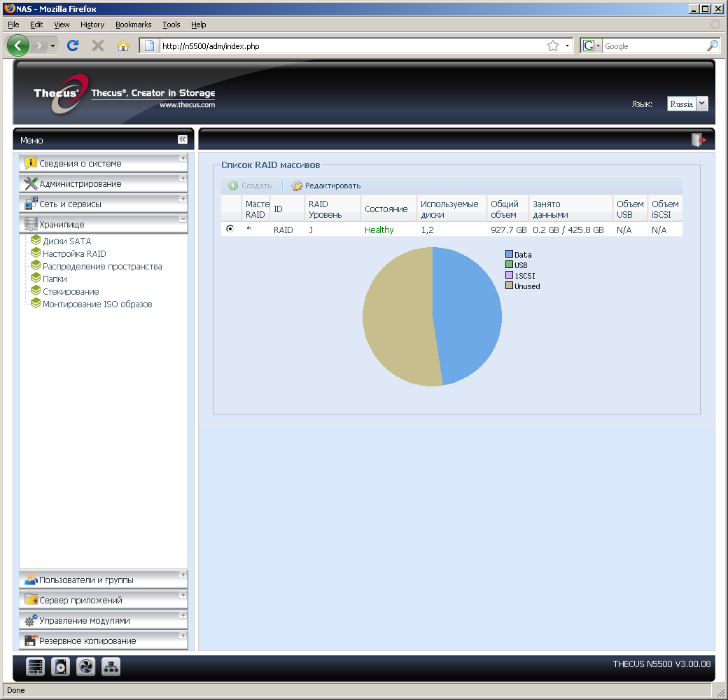Go to the Home page icon
This screenshot has height=700, width=728.
[122, 45]
